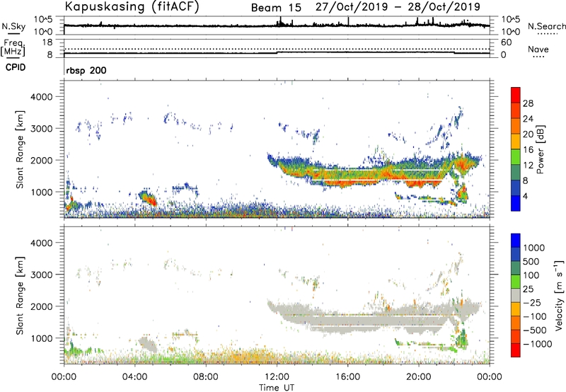The height and width of the screenshot is (392, 566).
Task: Click the N.Sky legend label
Action: [x=13, y=26]
